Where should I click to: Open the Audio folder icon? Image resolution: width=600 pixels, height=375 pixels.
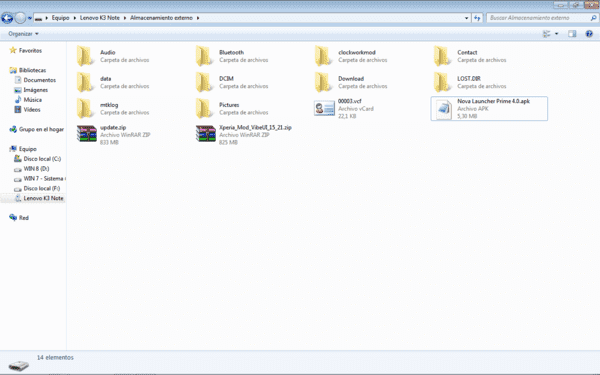[85, 56]
